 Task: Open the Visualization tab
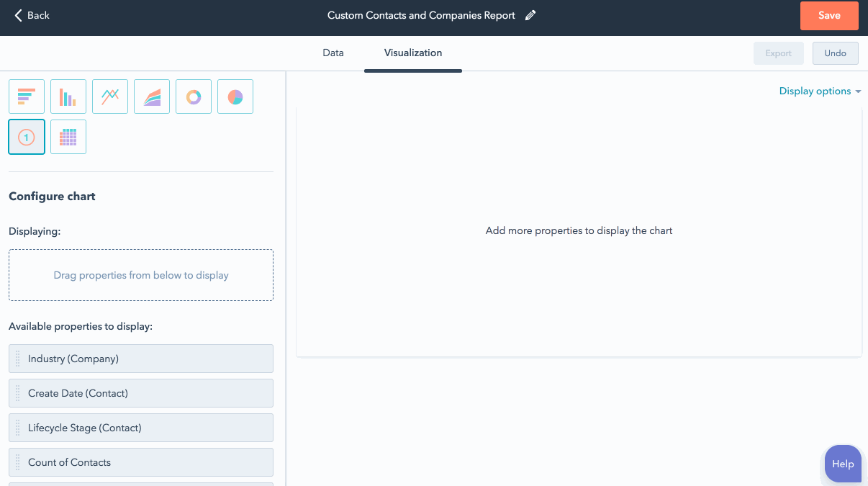click(413, 53)
